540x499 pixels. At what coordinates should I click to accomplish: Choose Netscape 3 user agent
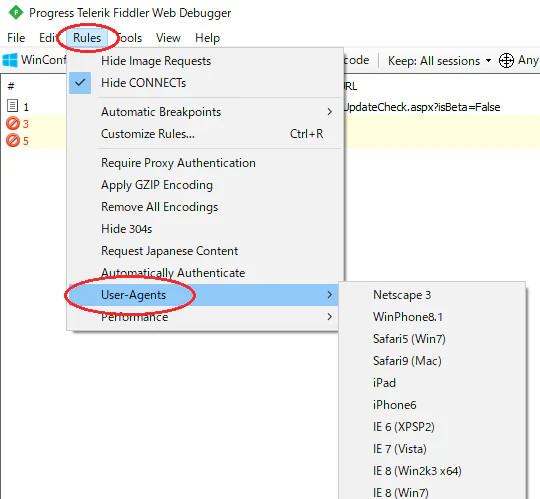point(432,295)
